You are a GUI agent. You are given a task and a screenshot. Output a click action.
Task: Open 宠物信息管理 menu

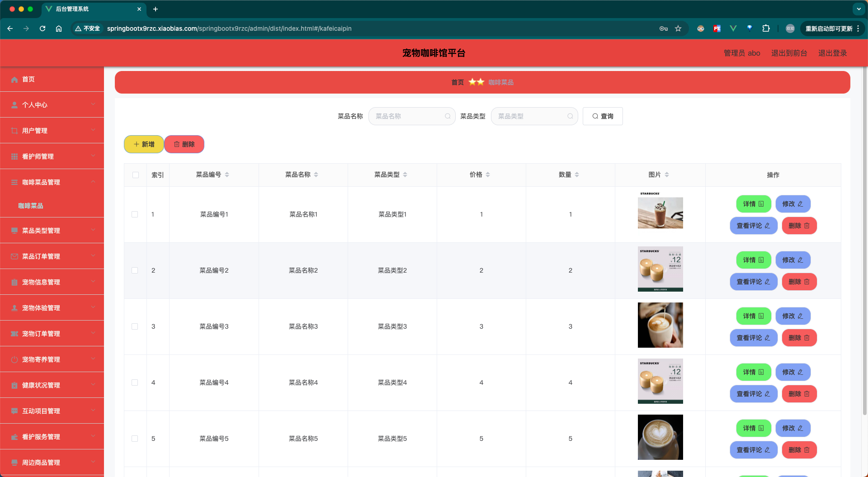(52, 282)
